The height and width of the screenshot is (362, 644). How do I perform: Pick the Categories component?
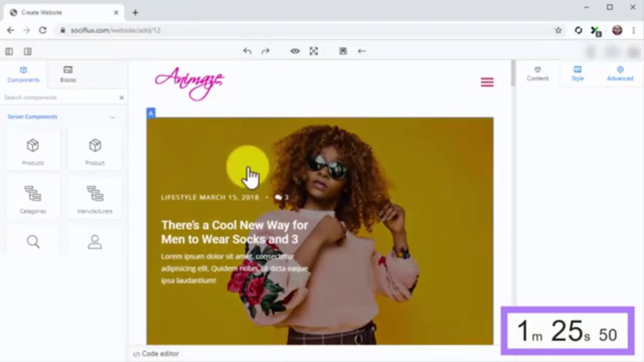[33, 199]
